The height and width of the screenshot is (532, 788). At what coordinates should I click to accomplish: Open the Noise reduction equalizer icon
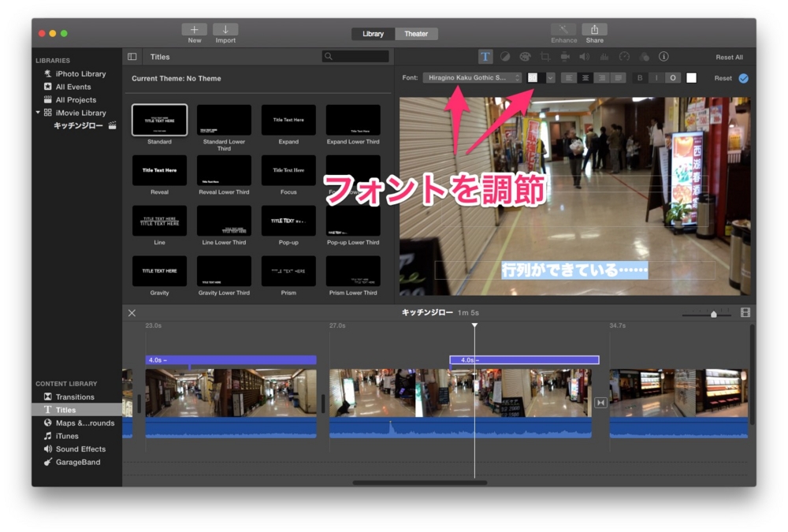[604, 57]
